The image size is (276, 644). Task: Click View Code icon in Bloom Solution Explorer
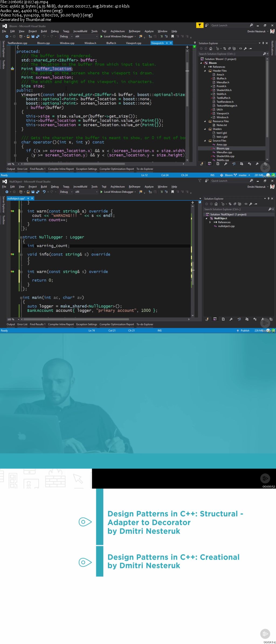[x=241, y=49]
